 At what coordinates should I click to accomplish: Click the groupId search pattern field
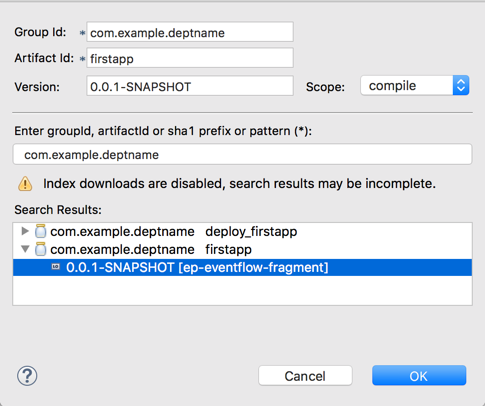(242, 154)
